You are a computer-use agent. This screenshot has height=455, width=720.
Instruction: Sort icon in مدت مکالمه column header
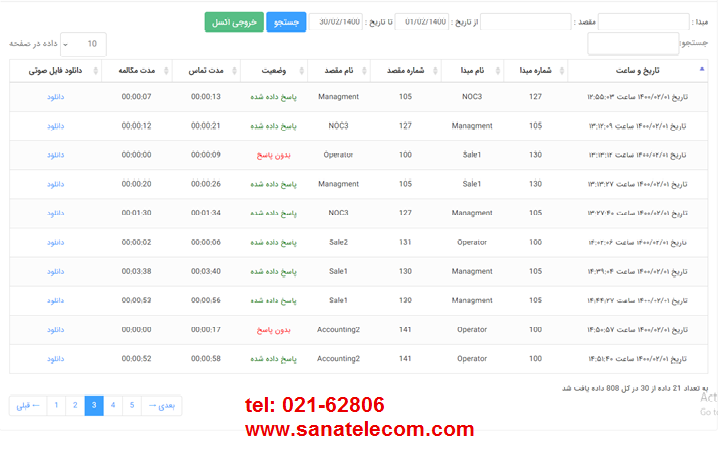point(166,71)
